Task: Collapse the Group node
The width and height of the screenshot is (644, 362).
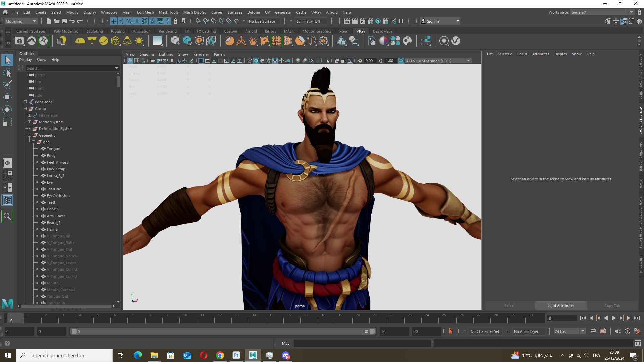Action: (25, 109)
